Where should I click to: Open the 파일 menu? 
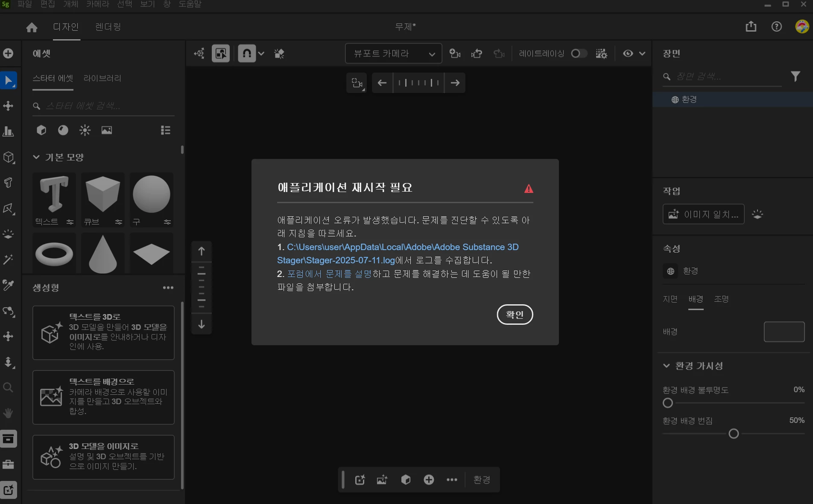pyautogui.click(x=25, y=4)
